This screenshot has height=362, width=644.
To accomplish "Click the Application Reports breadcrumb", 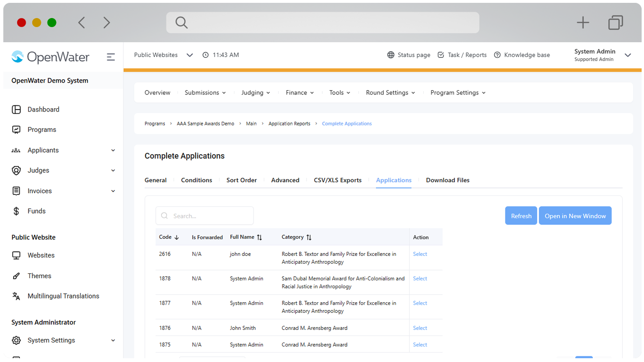I will 289,124.
